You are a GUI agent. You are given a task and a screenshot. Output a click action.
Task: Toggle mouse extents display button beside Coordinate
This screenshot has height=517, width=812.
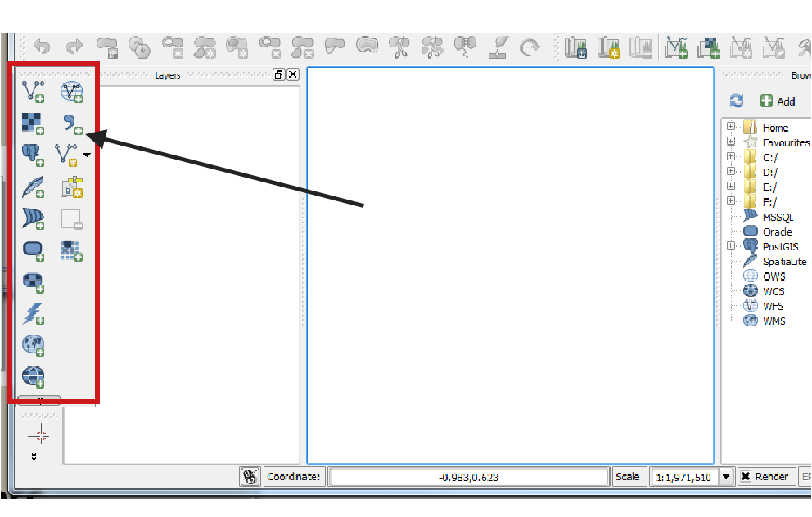tap(250, 476)
